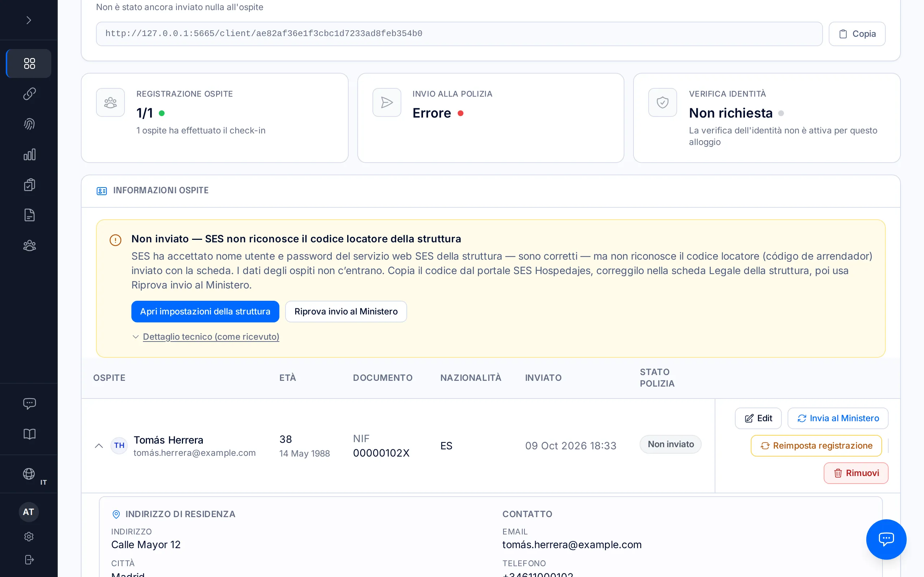Open the link icon in sidebar

click(29, 94)
